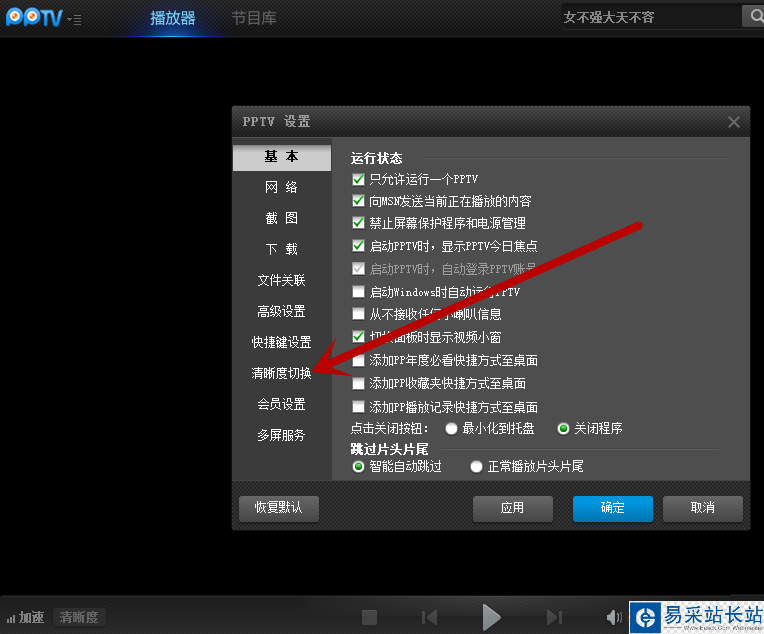Click the 加速 signal icon in player bar
The height and width of the screenshot is (634, 764).
tap(11, 618)
